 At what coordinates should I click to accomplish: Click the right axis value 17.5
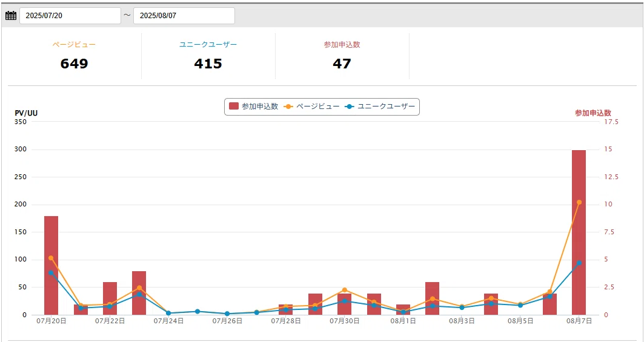[611, 122]
